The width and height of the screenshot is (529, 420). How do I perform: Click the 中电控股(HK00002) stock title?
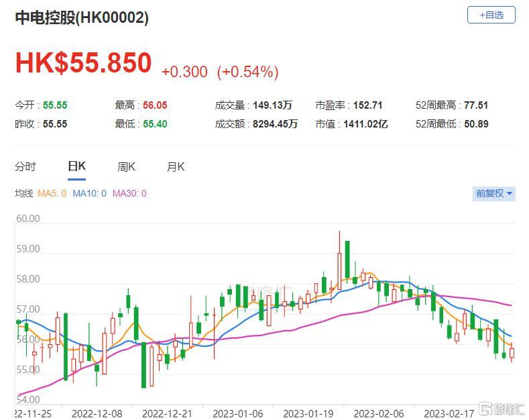[82, 17]
